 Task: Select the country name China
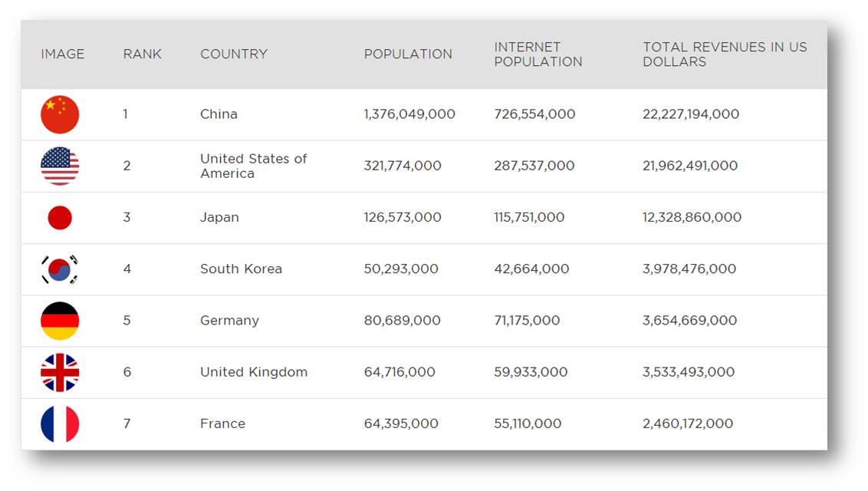219,114
